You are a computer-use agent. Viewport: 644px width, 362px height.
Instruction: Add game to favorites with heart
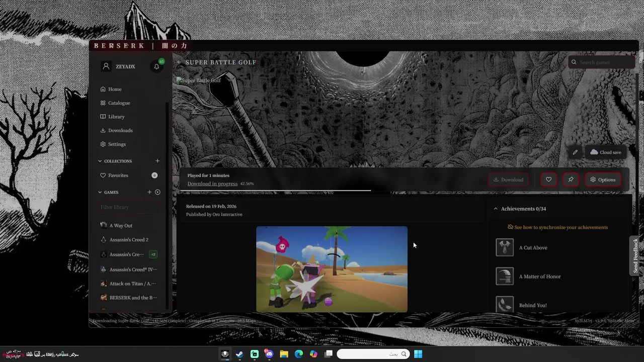click(548, 179)
